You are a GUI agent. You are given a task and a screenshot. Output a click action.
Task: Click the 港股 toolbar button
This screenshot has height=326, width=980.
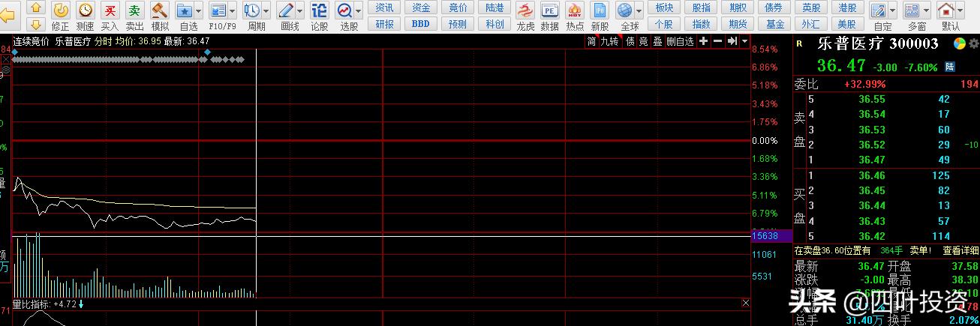click(x=848, y=7)
